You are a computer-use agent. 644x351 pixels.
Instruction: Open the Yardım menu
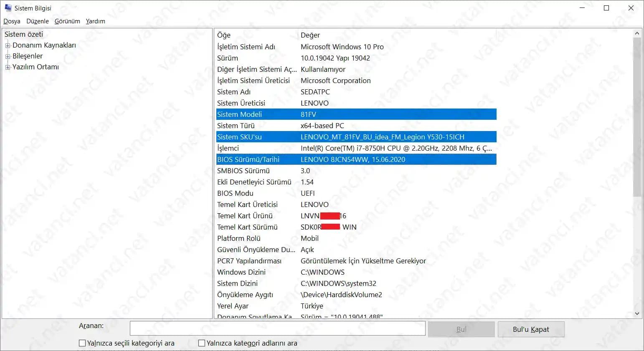click(95, 21)
